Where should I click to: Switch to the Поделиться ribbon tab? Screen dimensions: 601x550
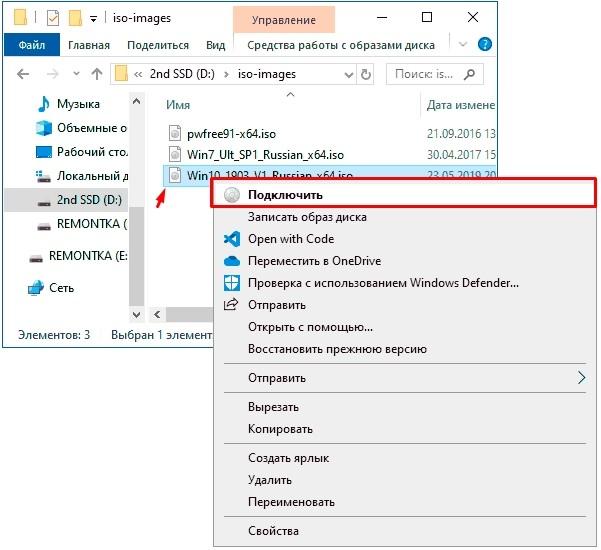(158, 45)
